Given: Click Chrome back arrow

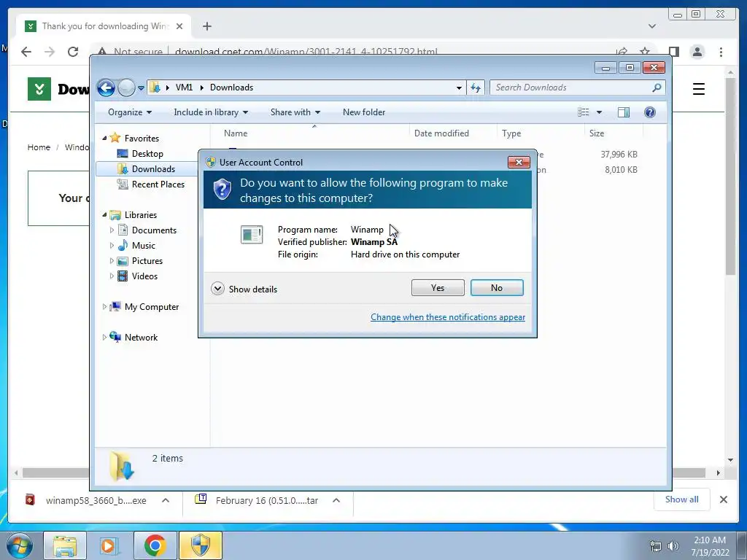Looking at the screenshot, I should (x=26, y=52).
